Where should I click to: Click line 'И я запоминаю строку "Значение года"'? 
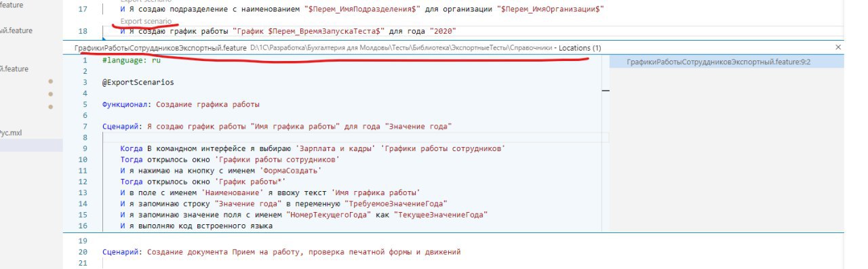[284, 203]
